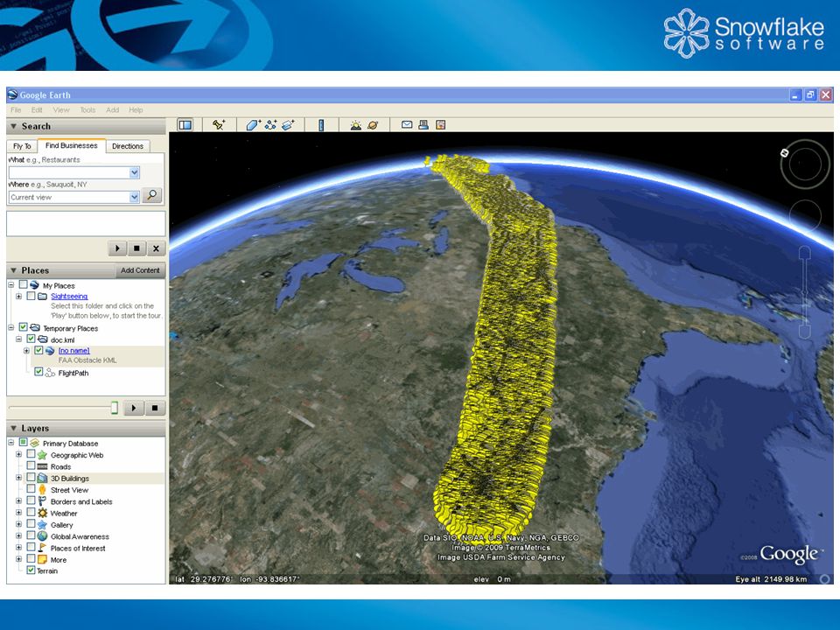Open the Edit menu

[x=37, y=110]
